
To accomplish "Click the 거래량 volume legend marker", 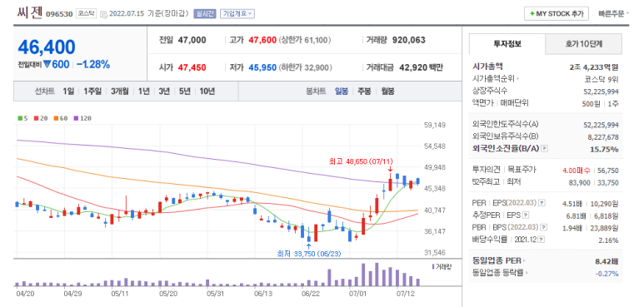I will click(x=442, y=267).
